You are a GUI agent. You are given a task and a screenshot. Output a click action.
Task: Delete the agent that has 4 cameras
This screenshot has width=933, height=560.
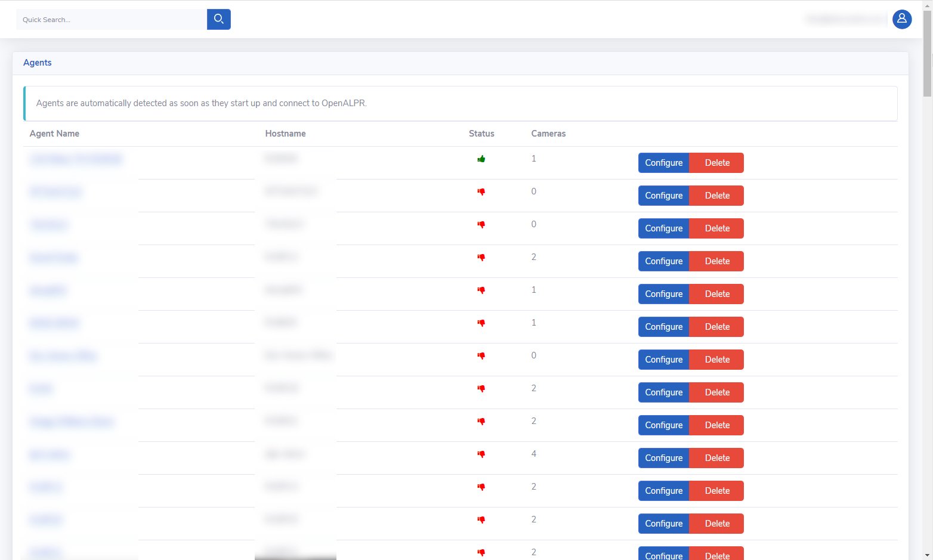(716, 458)
